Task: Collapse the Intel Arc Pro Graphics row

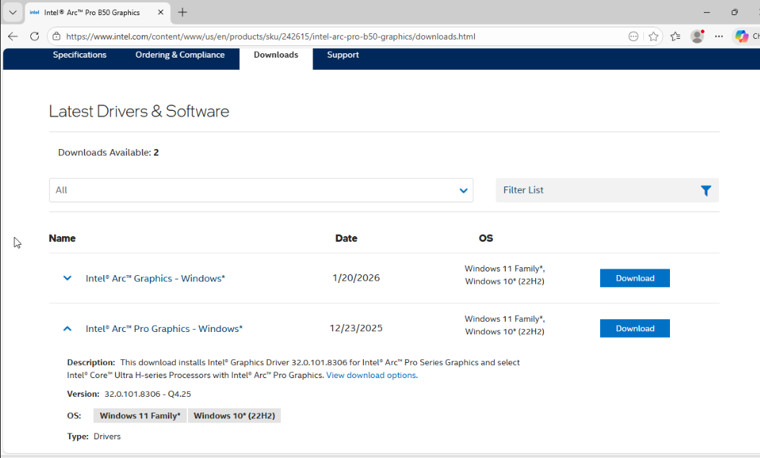Action: (x=67, y=329)
